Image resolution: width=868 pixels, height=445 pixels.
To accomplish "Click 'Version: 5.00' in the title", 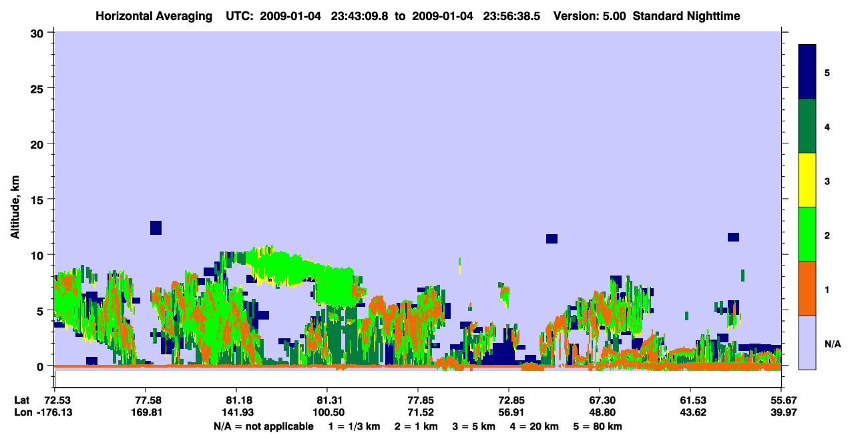I will [588, 15].
